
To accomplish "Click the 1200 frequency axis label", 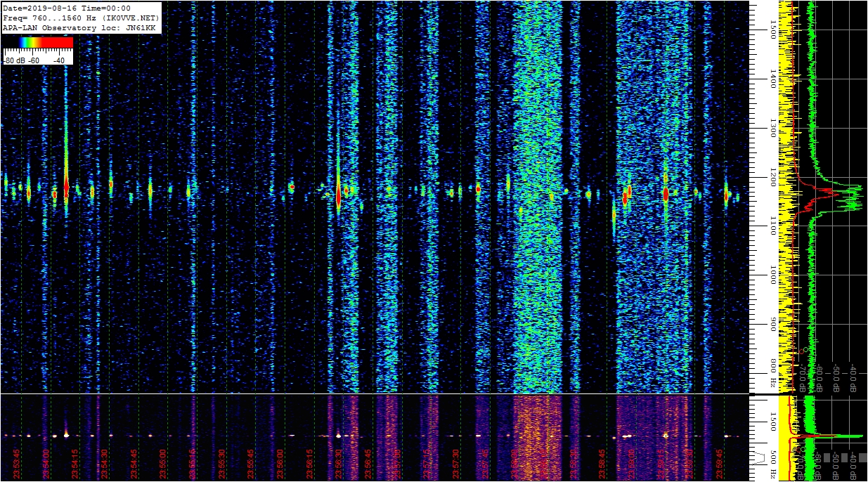I will coord(772,177).
